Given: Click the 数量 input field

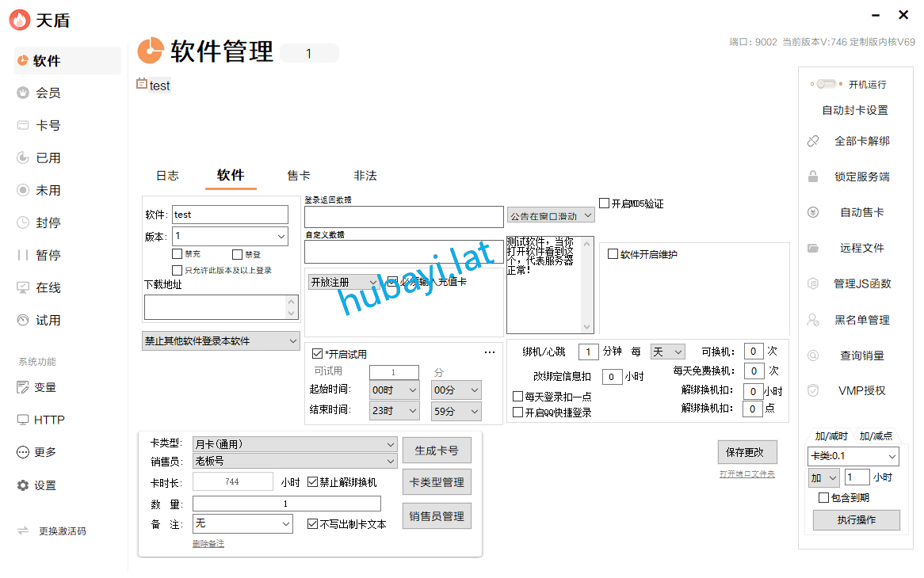Looking at the screenshot, I should pyautogui.click(x=286, y=504).
